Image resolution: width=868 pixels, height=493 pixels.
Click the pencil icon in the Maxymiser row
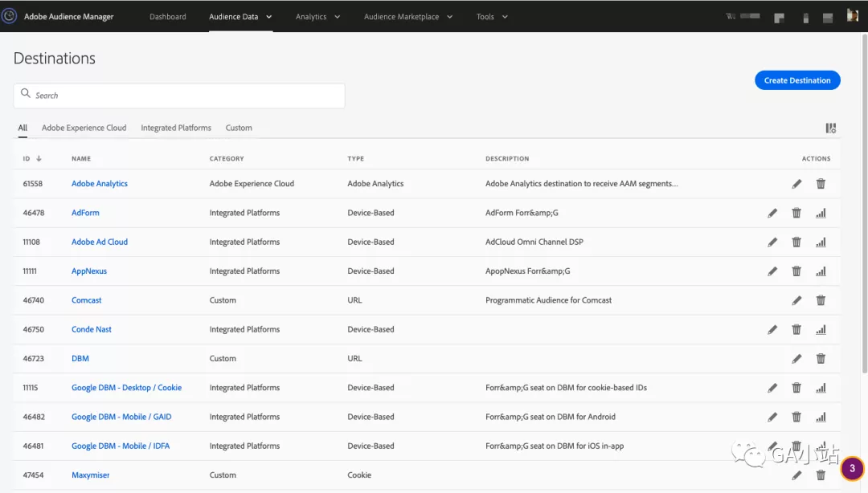pos(796,475)
